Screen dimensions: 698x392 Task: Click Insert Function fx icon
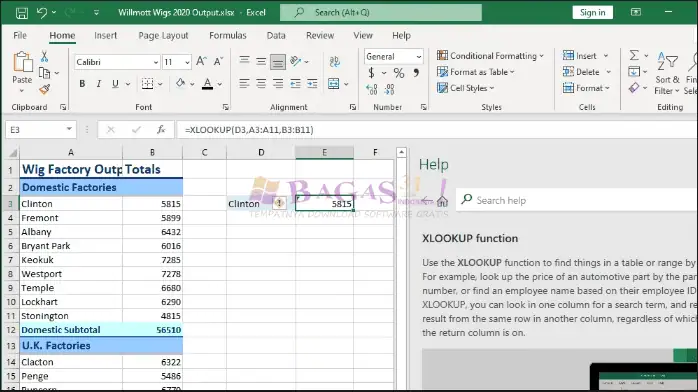pos(161,129)
